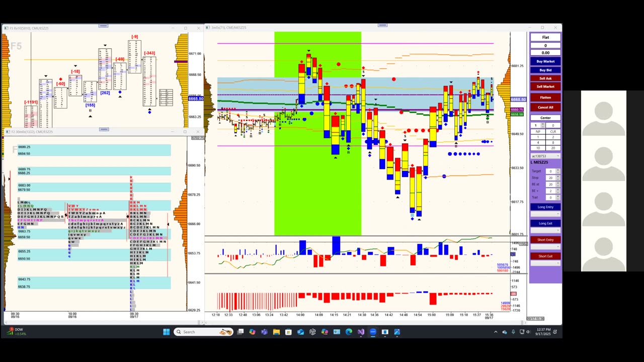
Task: Select the F5 Rx10 ESZ25 chart title
Action: click(x=29, y=28)
